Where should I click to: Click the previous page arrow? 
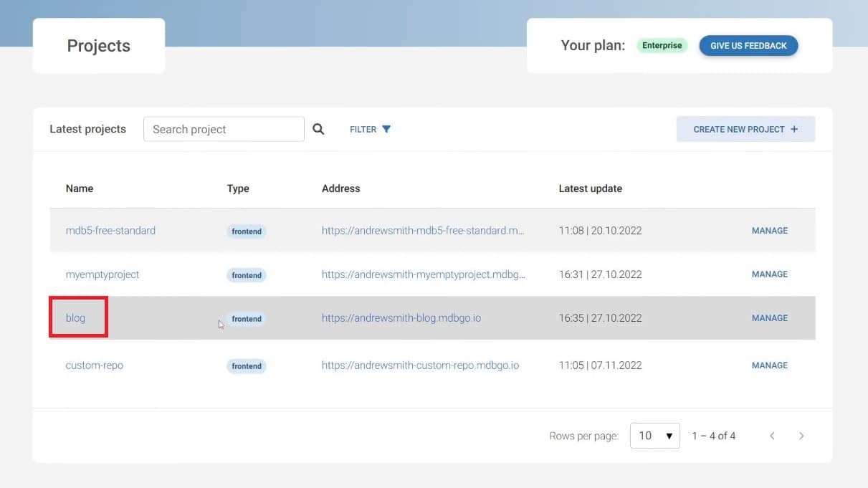(x=772, y=436)
